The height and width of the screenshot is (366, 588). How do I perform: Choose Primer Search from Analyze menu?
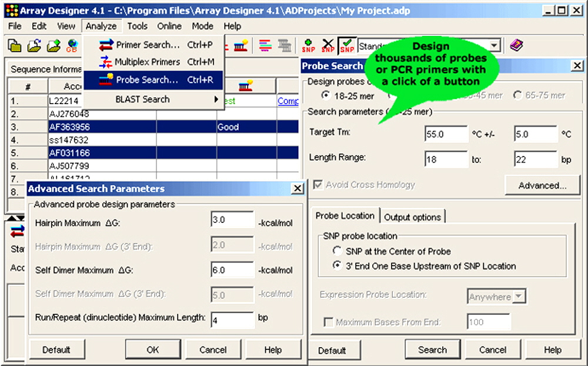pos(153,45)
